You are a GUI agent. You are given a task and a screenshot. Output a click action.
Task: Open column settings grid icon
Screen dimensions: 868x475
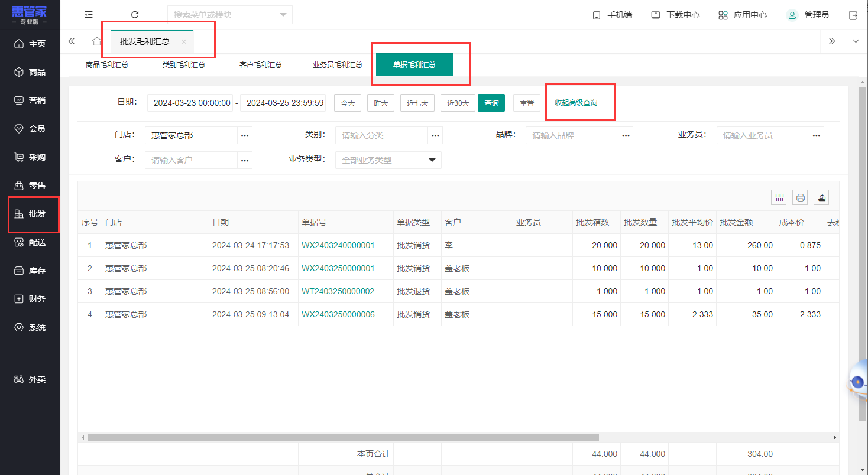779,197
